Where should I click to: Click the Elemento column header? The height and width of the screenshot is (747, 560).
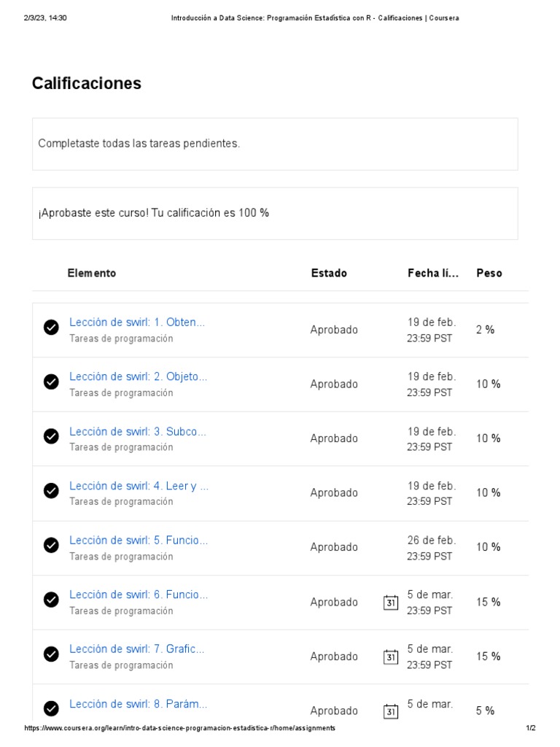pyautogui.click(x=92, y=273)
